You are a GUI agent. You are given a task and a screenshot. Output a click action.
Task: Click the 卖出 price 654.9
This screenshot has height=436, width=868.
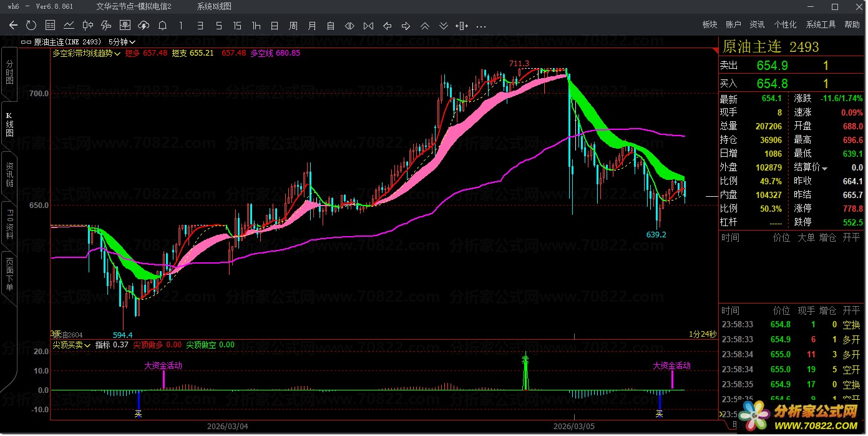click(772, 66)
